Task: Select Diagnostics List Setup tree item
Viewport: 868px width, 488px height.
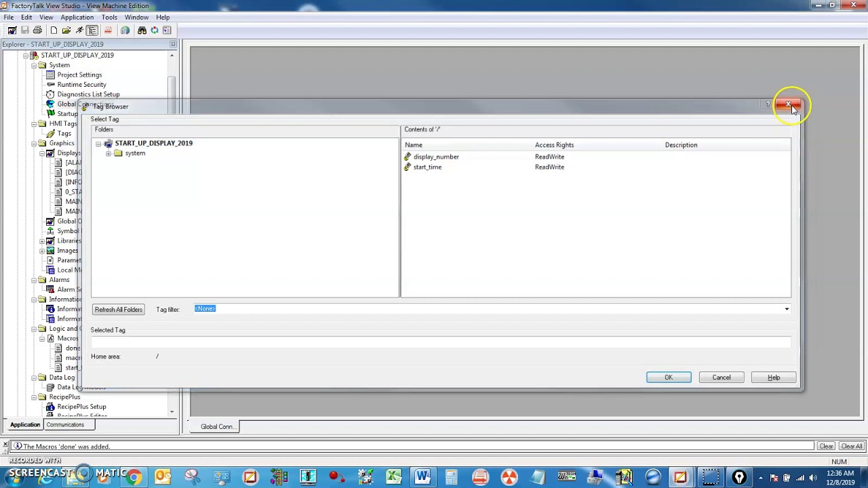Action: [x=88, y=94]
